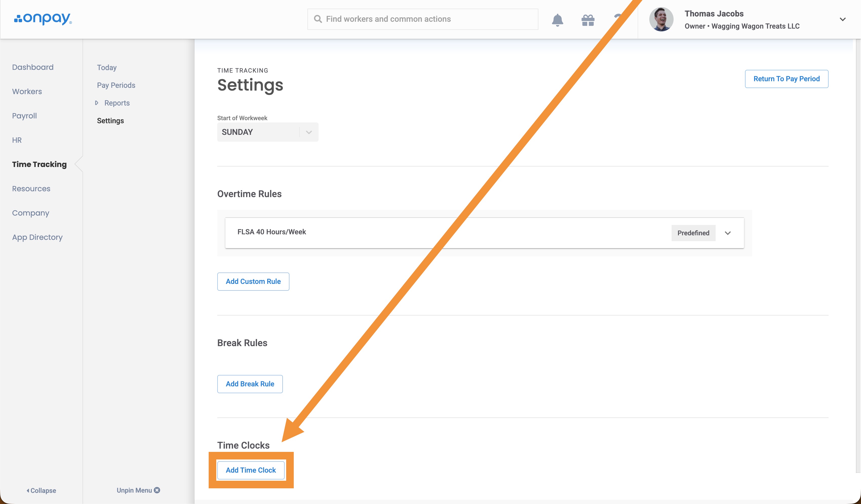Viewport: 861px width, 504px height.
Task: Open the App Directory menu item
Action: [37, 237]
